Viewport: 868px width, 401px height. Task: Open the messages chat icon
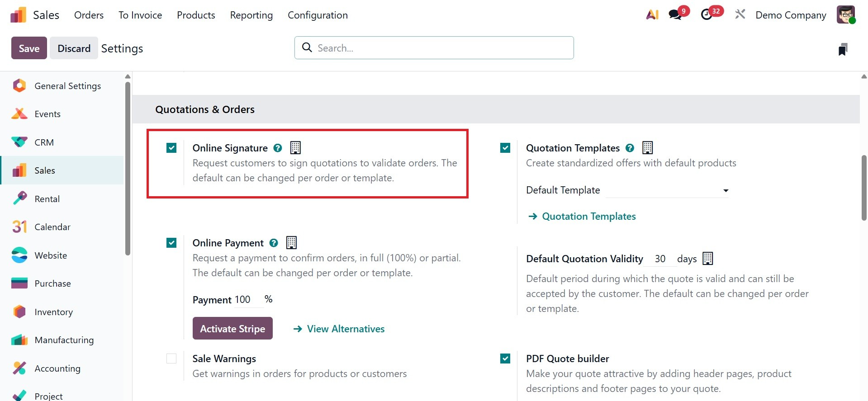(675, 15)
